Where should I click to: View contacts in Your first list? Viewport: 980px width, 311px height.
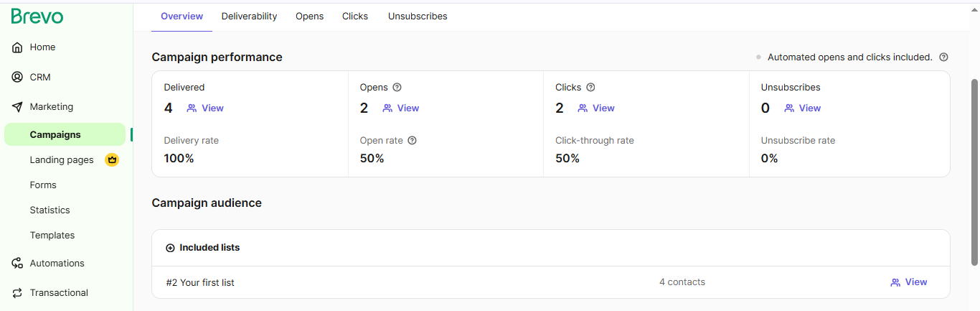point(908,282)
